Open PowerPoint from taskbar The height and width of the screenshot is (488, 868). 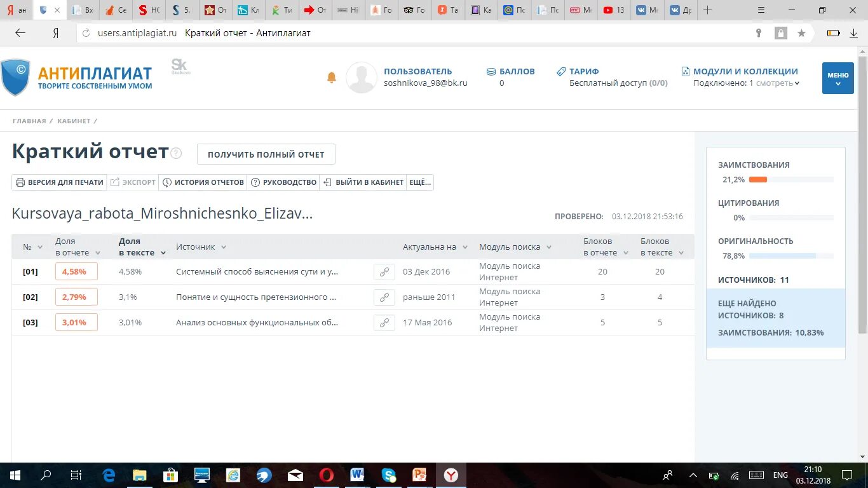[419, 475]
